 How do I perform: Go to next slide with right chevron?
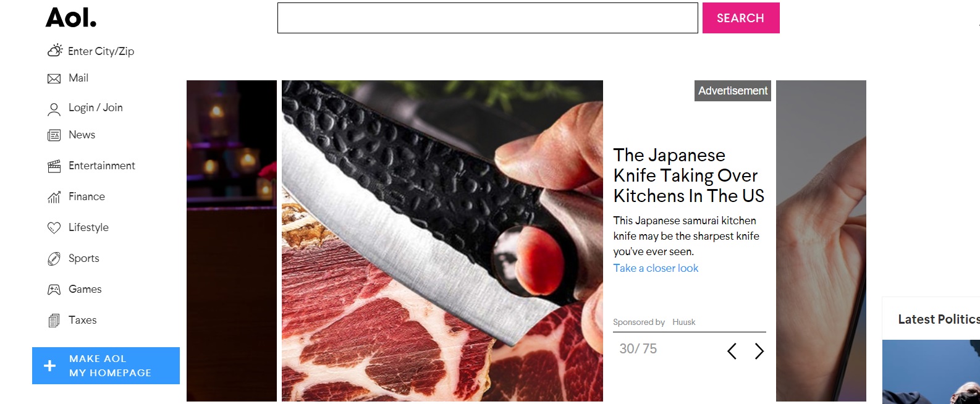[759, 351]
